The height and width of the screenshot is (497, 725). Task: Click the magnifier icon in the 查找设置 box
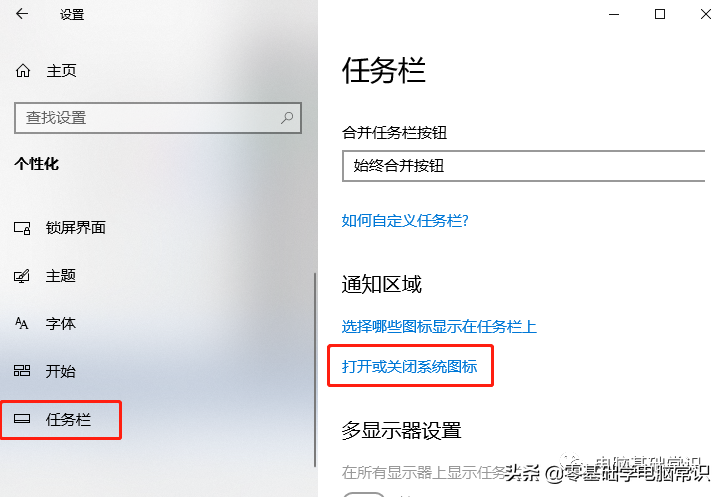pos(287,118)
